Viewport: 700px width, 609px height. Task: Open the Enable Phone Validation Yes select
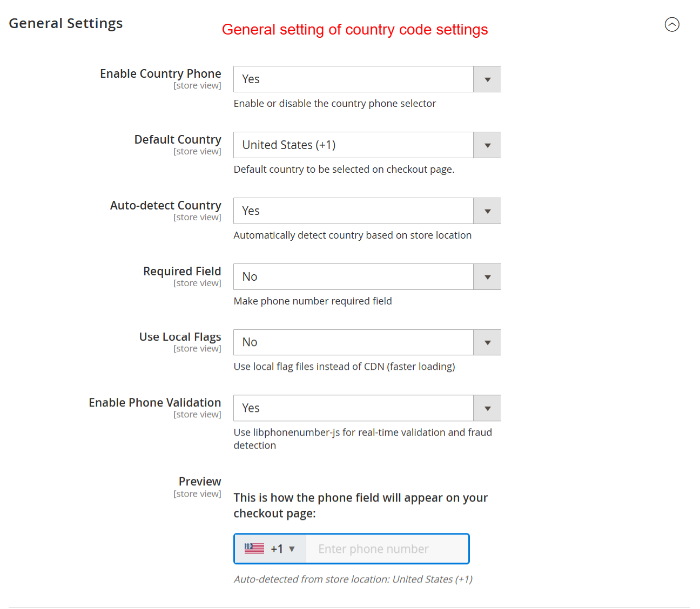[353, 408]
